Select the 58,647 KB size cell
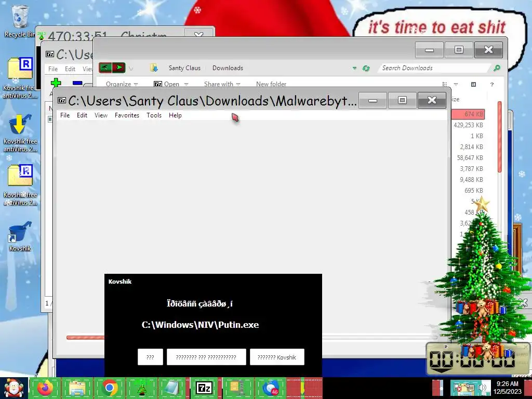The width and height of the screenshot is (532, 399). point(470,158)
